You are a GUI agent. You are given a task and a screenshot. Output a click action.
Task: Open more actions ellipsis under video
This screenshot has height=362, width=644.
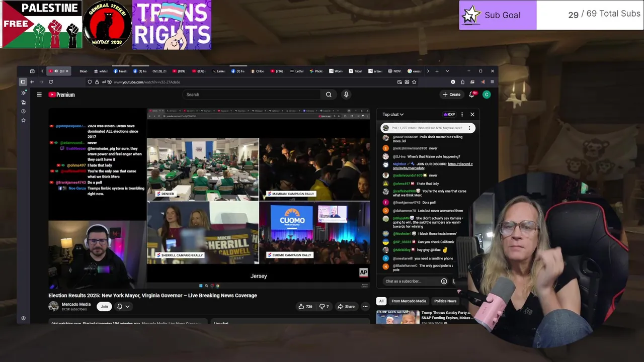[x=365, y=306]
